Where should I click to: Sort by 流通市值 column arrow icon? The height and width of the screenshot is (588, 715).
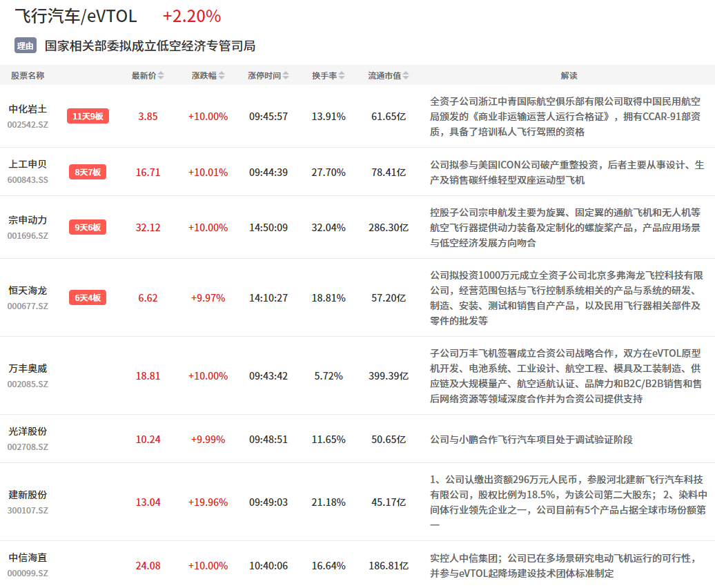(406, 76)
